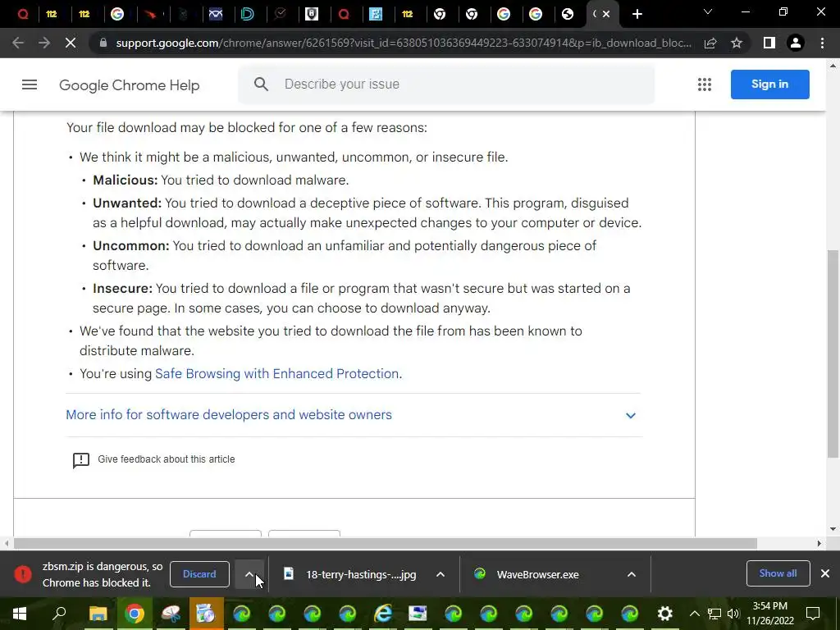Viewport: 840px width, 630px height.
Task: Click the 'Malicious:' bold text
Action: click(x=126, y=180)
